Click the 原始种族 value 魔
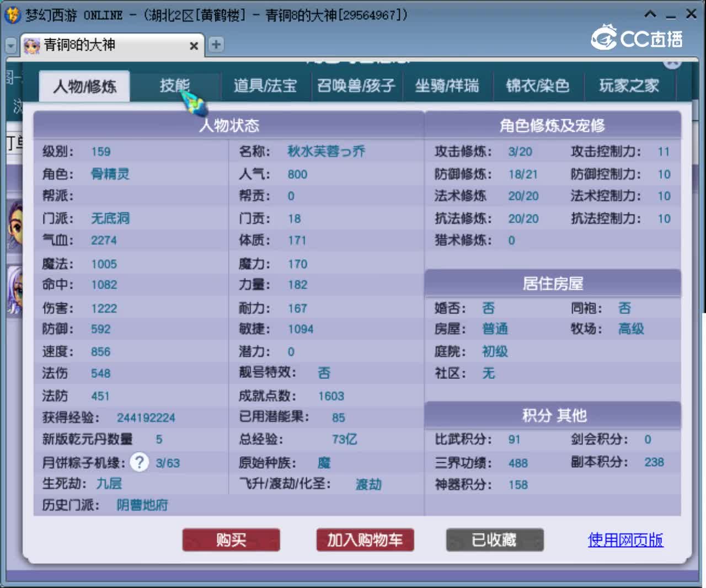Screen dimensions: 706x588 tap(324, 462)
